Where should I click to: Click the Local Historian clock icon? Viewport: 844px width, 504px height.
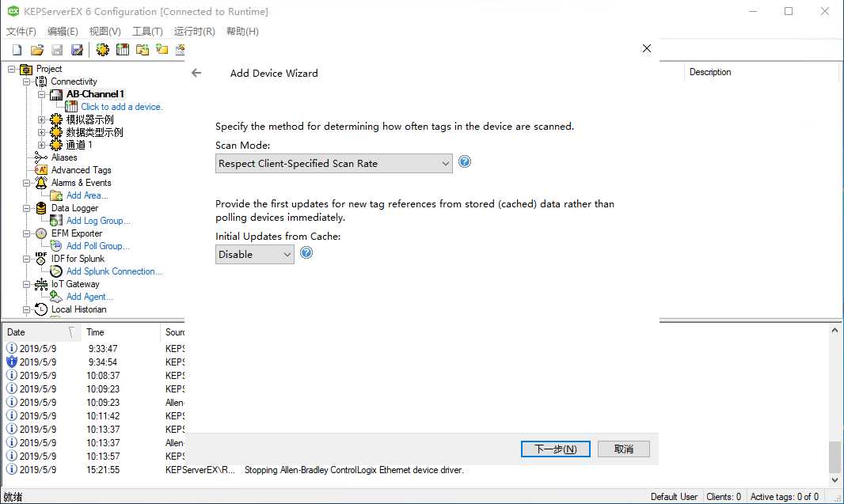[41, 309]
